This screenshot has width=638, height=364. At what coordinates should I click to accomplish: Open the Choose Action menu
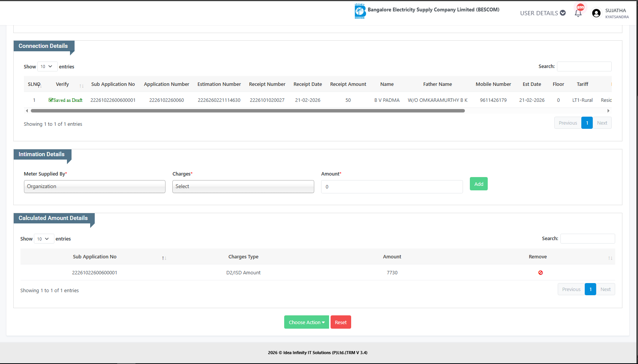(x=306, y=322)
